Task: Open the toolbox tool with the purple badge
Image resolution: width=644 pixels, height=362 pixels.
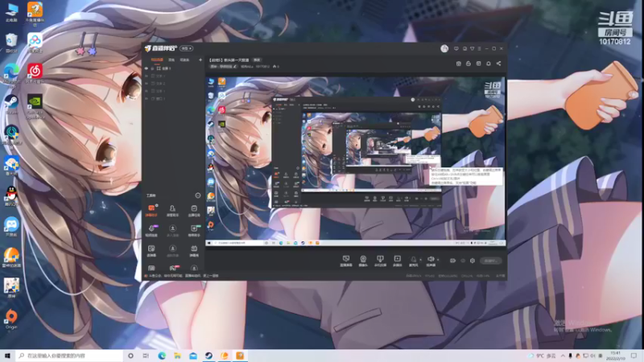Action: 151,231
